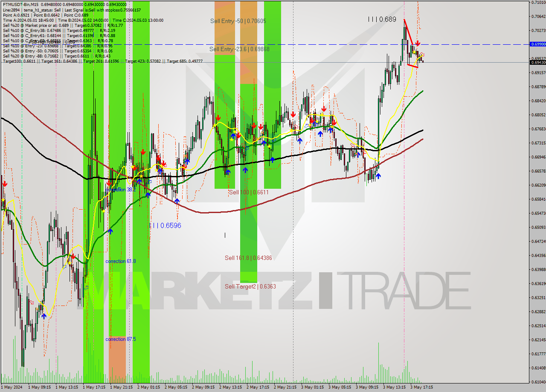Click the 'Sell %10 @ C_Entry38: 0.67486' line
The height and width of the screenshot is (392, 546).
coord(59,30)
